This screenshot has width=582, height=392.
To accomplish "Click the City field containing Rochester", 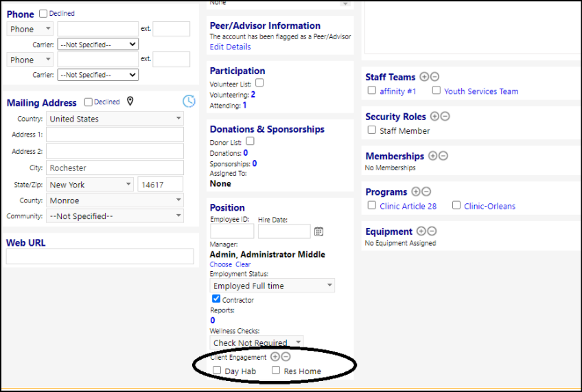I will click(115, 168).
